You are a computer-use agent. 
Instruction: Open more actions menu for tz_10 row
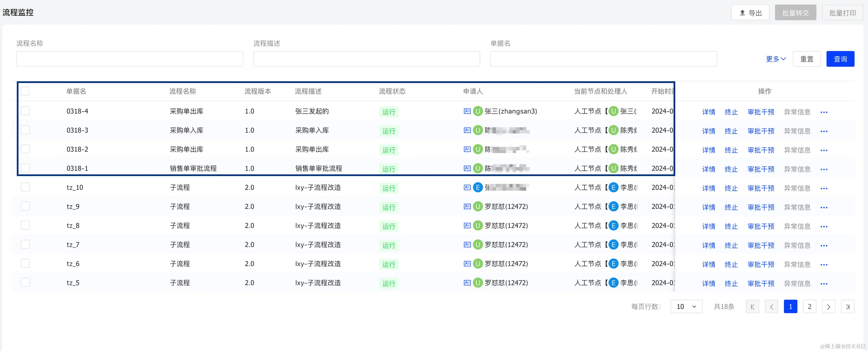click(824, 188)
